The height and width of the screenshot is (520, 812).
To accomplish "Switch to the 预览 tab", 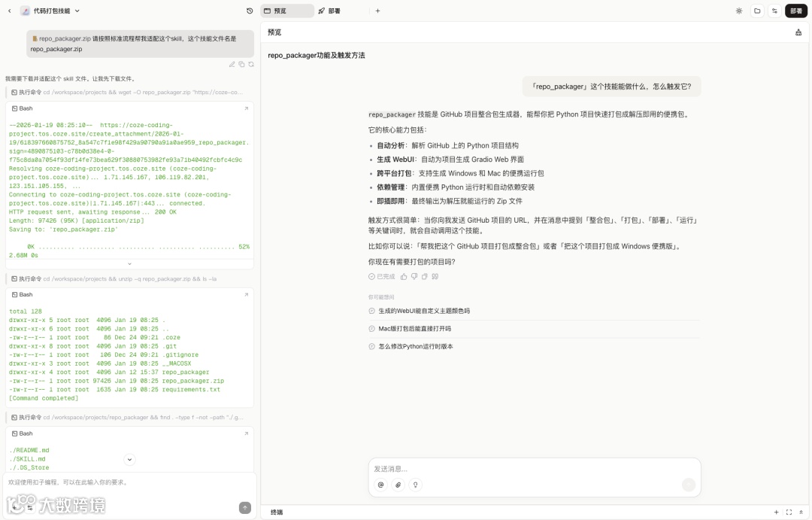I will coord(287,11).
